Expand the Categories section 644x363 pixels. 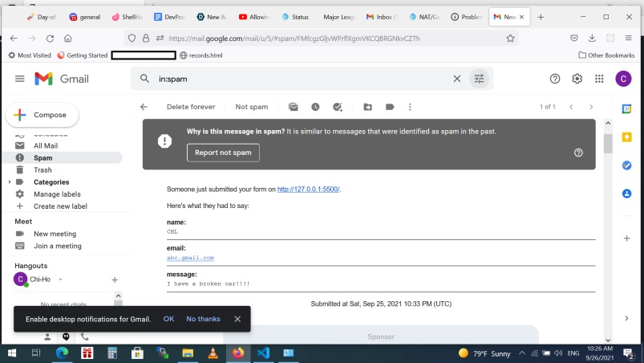pos(10,181)
